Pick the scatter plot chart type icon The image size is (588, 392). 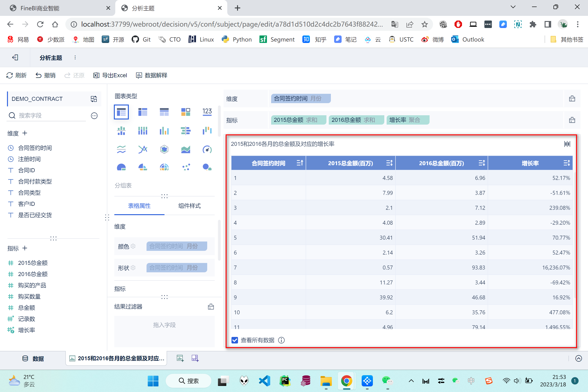tap(186, 167)
